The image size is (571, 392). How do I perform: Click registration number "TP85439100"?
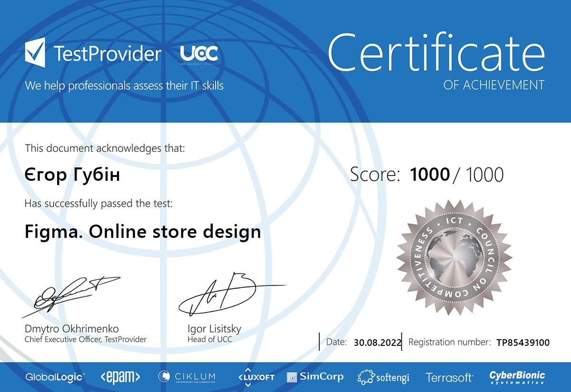tap(523, 342)
